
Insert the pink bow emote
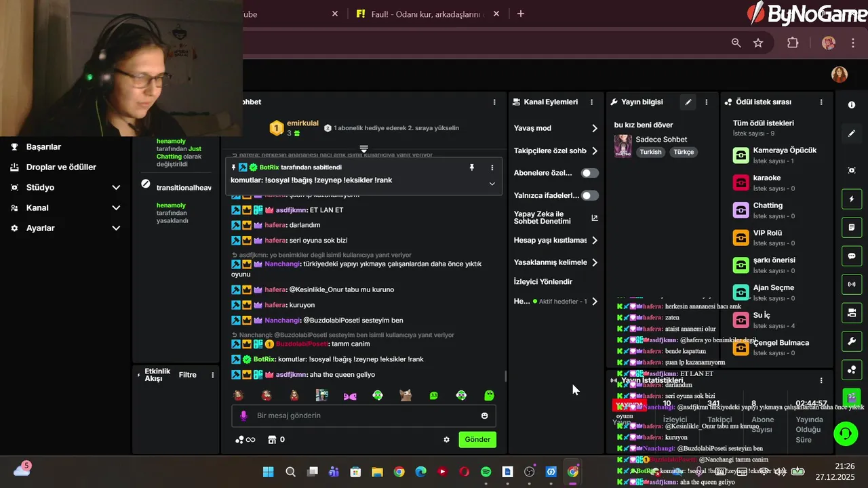tap(350, 396)
